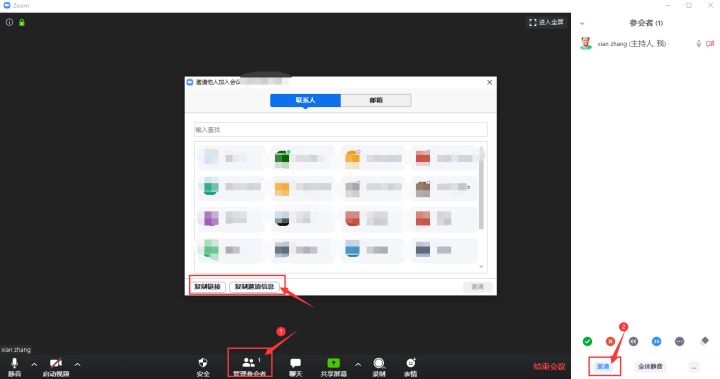Click the contact list vertical scrollbar
720x379 pixels.
481,188
